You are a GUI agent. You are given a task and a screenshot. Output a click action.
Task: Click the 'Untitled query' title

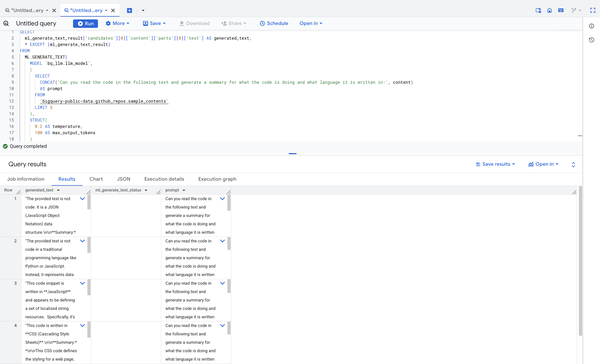pos(36,23)
